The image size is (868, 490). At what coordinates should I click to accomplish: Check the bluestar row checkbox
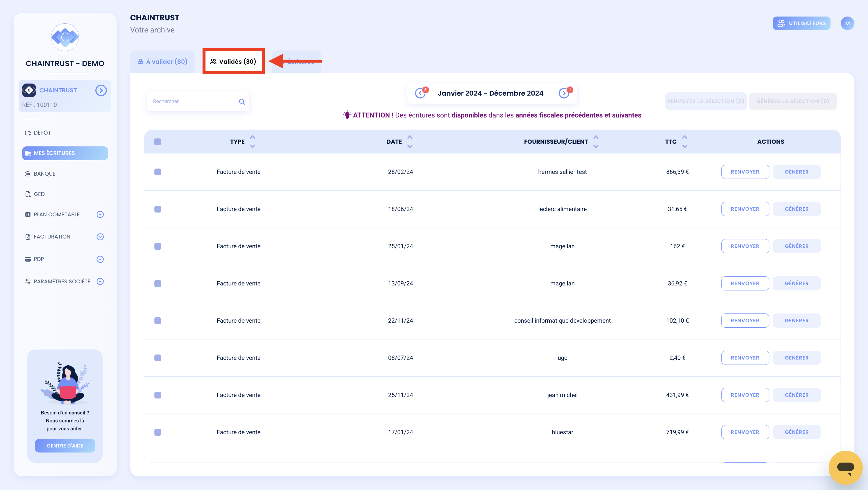click(x=158, y=432)
